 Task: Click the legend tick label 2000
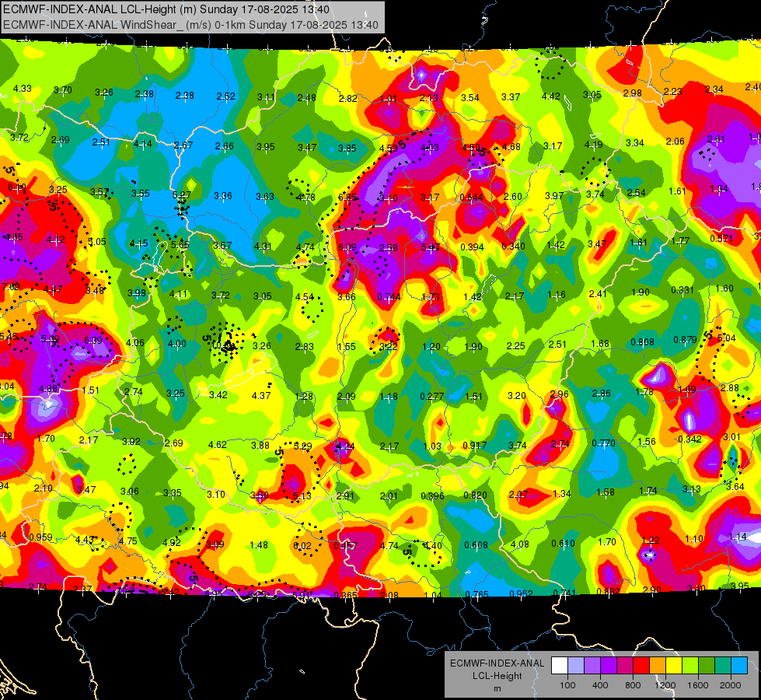[730, 685]
